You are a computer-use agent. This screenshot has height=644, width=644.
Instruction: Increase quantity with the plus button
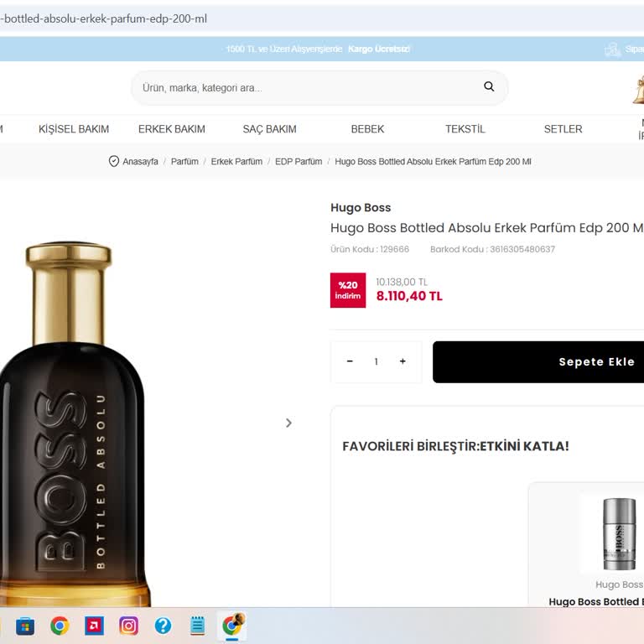click(x=402, y=361)
